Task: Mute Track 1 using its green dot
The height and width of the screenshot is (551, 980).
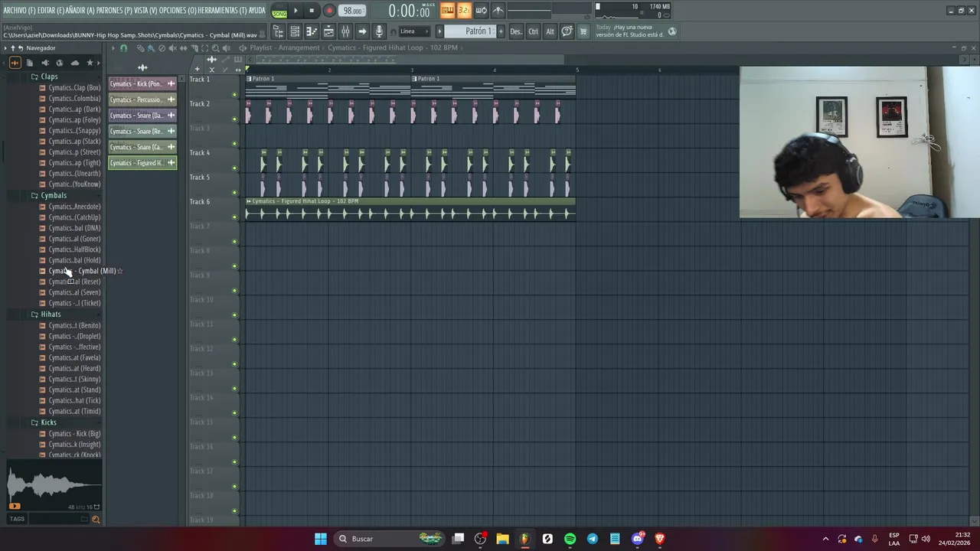Action: coord(234,95)
